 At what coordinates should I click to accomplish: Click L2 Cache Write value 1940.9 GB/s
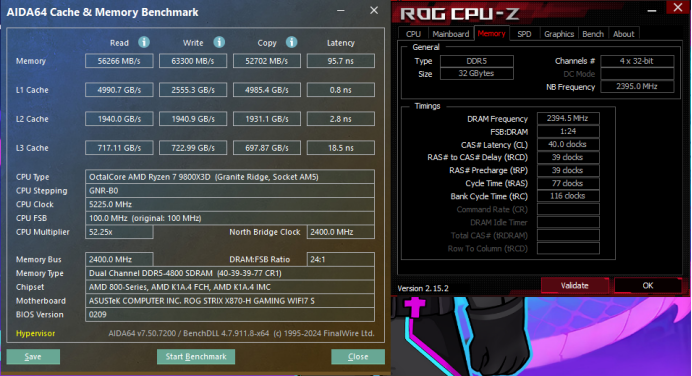[x=193, y=119]
